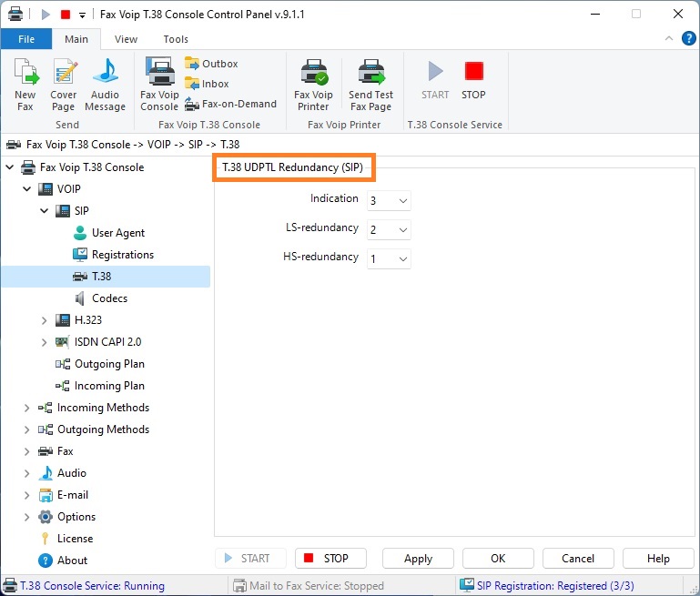Expand the H.323 tree node
The image size is (700, 596).
tap(45, 320)
